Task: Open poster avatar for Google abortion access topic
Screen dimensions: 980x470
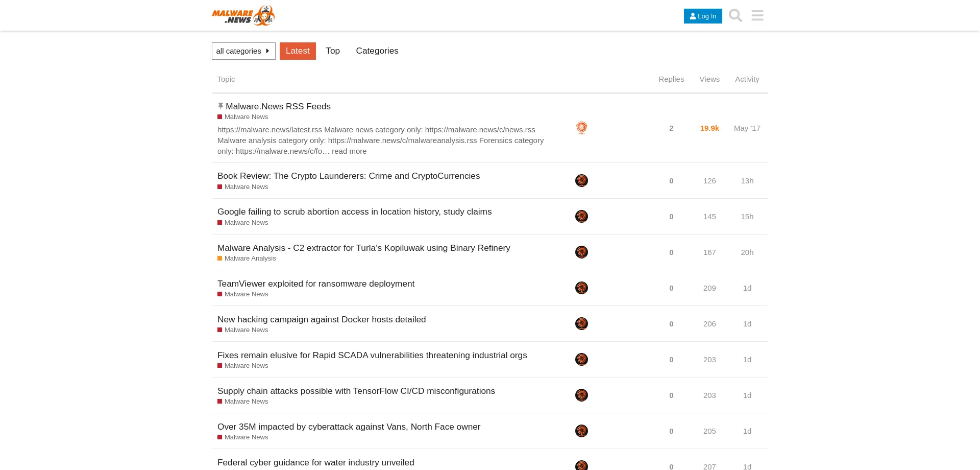Action: tap(581, 217)
